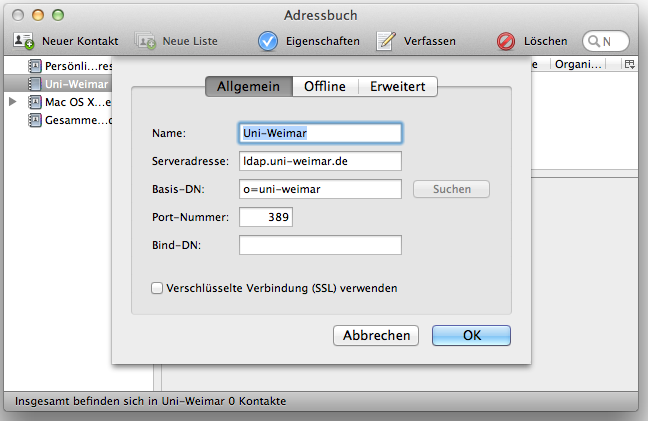
Task: Switch to the Erweitert tab
Action: pos(398,86)
